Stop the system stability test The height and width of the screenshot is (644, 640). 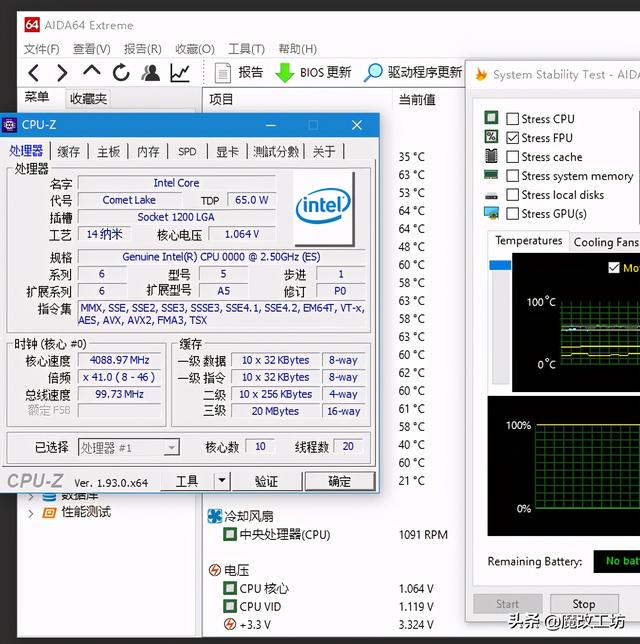click(x=584, y=604)
